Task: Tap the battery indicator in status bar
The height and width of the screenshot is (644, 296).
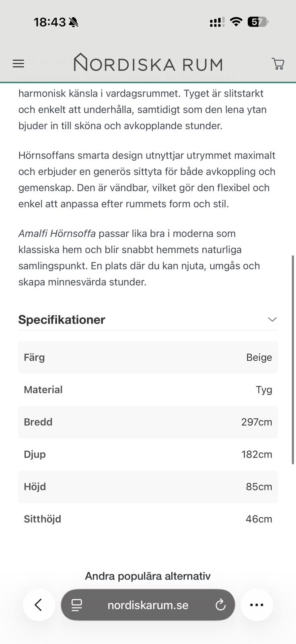Action: (x=258, y=22)
